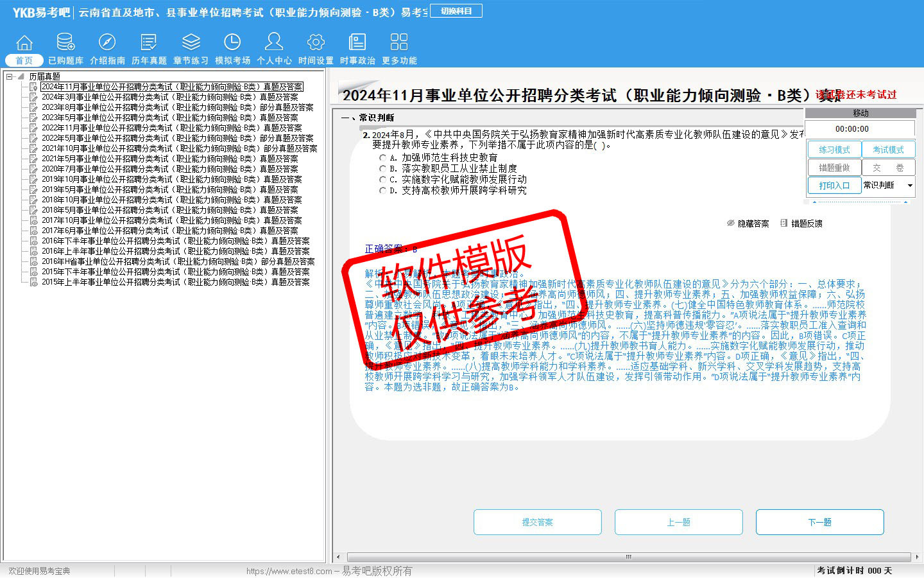Click the 错题重做 redo wrong questions button

point(834,168)
